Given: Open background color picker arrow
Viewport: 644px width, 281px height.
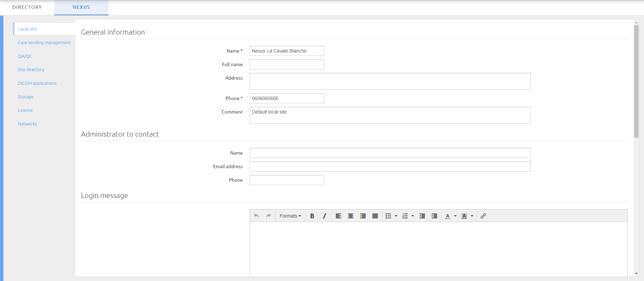Looking at the screenshot, I should [472, 216].
